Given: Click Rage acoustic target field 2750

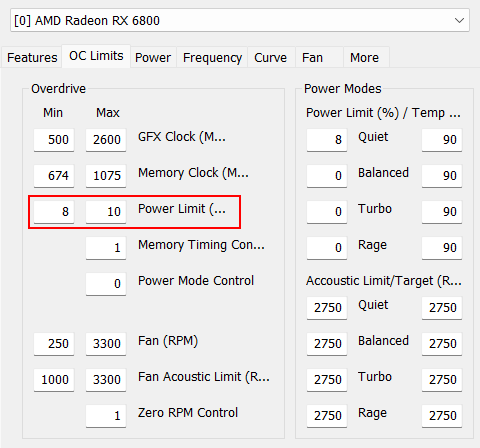Looking at the screenshot, I should (442, 416).
